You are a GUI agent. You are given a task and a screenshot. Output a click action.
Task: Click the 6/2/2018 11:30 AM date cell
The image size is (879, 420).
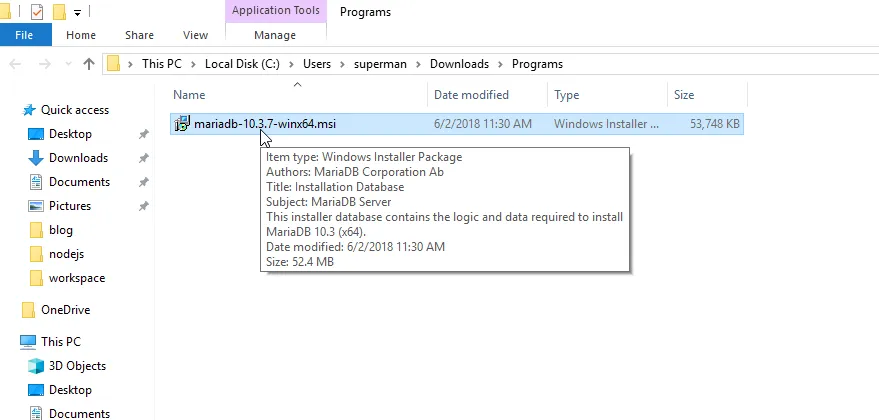(483, 124)
